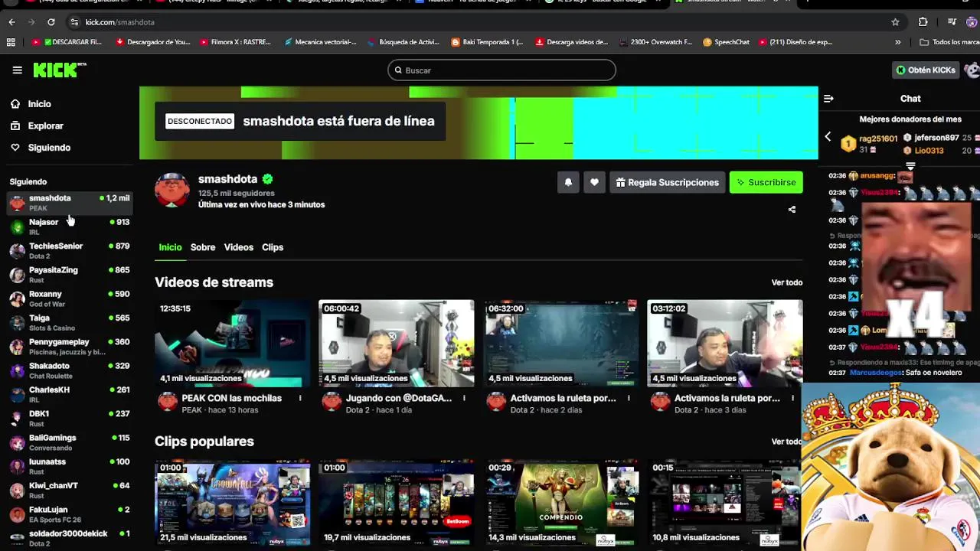980x551 pixels.
Task: Click the browser back arrow
Action: point(11,22)
